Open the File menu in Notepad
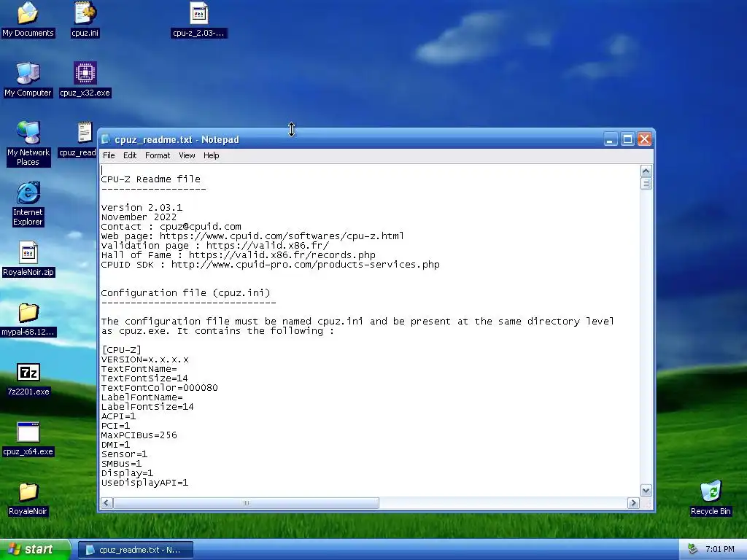This screenshot has height=560, width=747. click(109, 156)
